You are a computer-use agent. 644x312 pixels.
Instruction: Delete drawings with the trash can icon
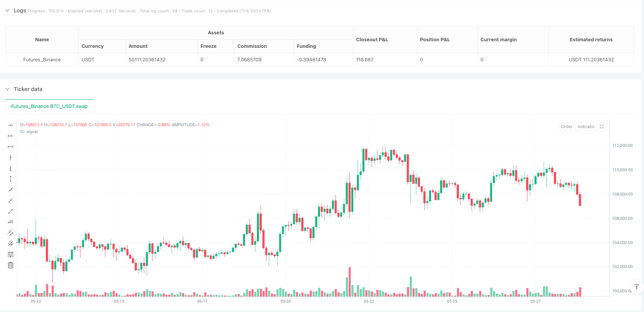pos(10,265)
